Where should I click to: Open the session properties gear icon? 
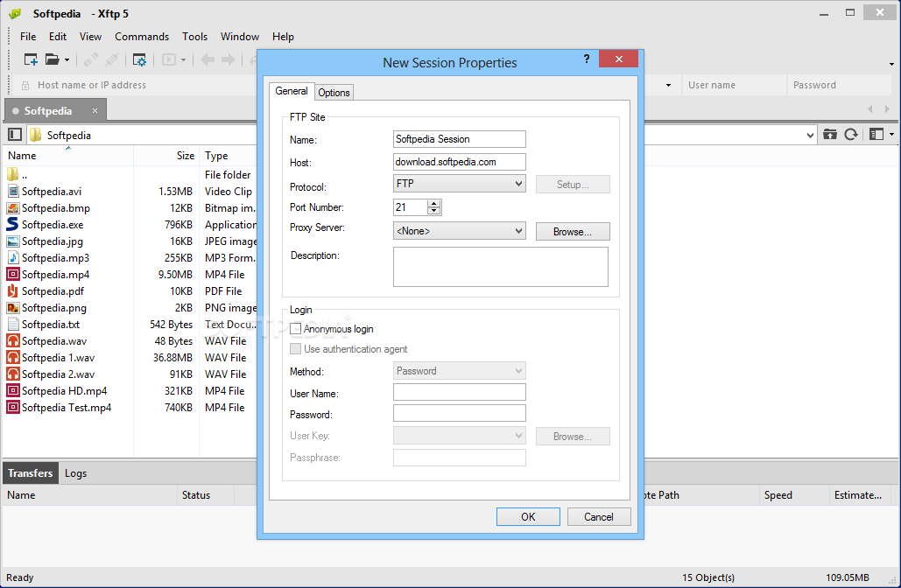tap(139, 59)
